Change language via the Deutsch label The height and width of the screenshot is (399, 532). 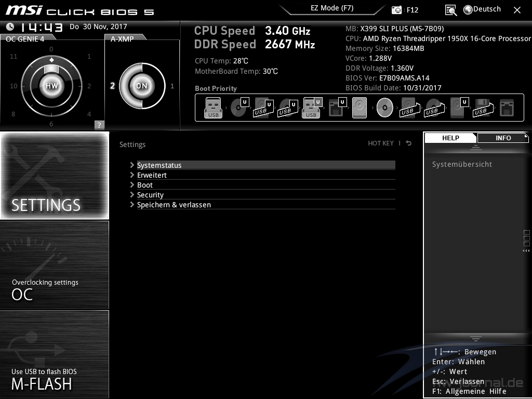[x=487, y=9]
